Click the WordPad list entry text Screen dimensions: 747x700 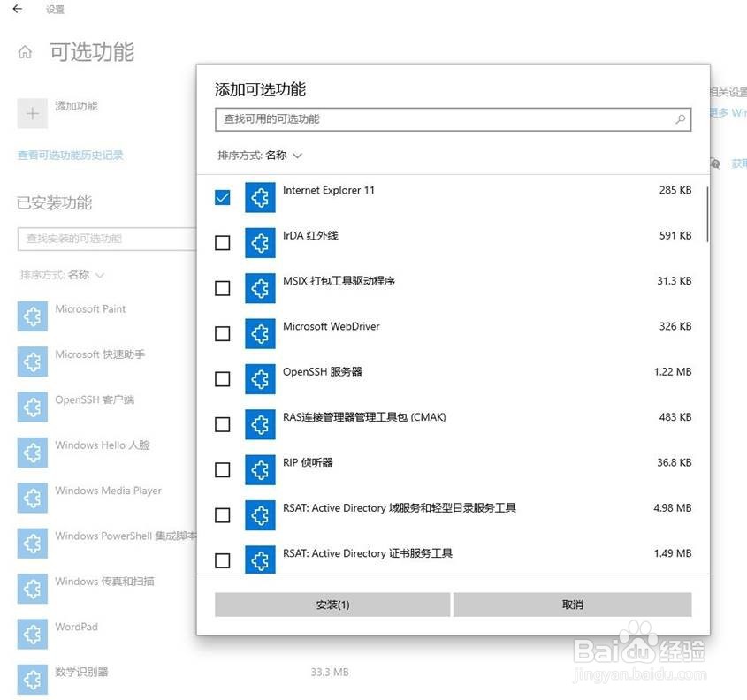(76, 627)
